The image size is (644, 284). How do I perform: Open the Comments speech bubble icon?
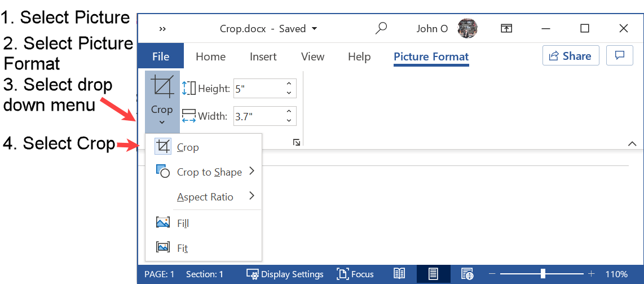pyautogui.click(x=619, y=55)
